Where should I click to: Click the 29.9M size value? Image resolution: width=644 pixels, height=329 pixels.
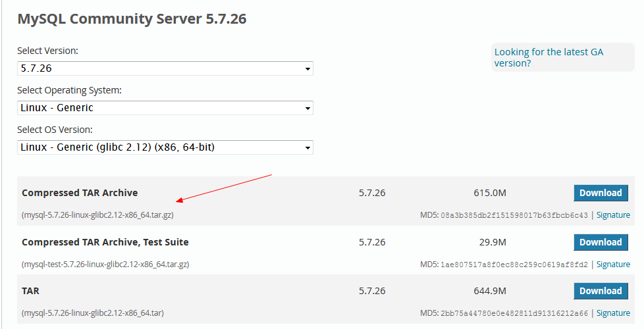pos(493,242)
